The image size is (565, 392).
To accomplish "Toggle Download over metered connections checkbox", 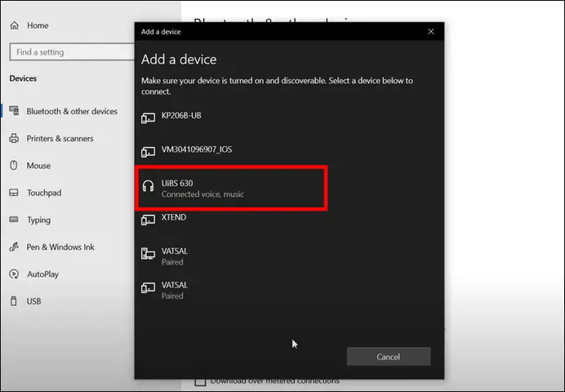I will click(x=200, y=382).
